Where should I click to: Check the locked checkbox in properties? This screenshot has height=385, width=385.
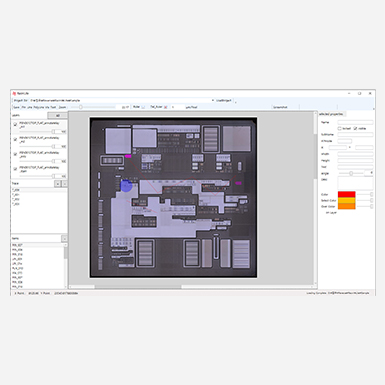[x=339, y=128]
